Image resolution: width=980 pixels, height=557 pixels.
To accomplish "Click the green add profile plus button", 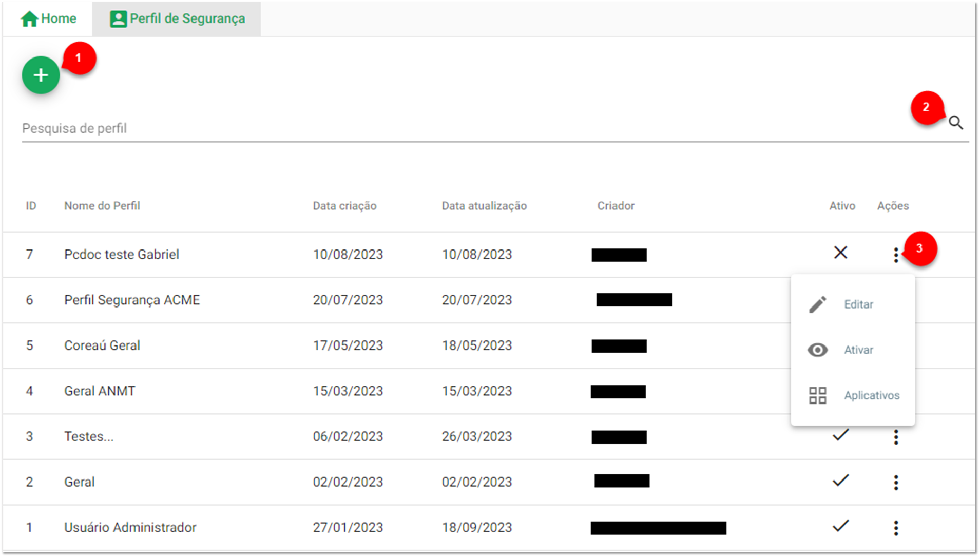I will 41,75.
